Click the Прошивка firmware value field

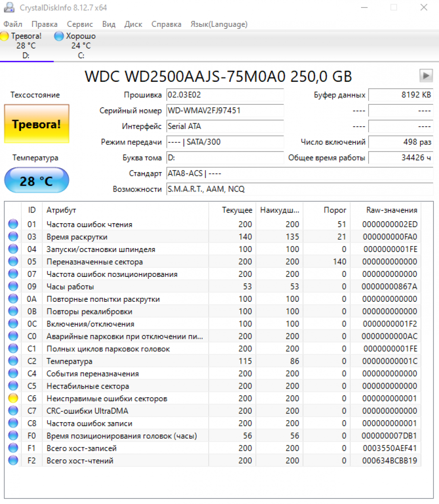[224, 95]
